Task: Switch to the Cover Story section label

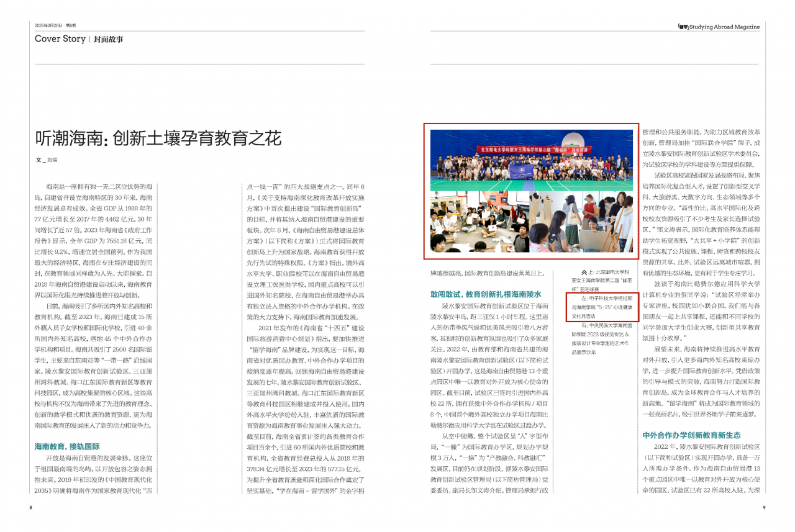Action: coord(60,38)
